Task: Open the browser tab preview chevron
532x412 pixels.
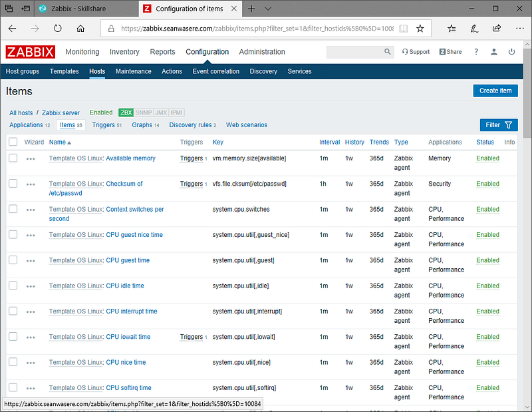Action: point(268,9)
